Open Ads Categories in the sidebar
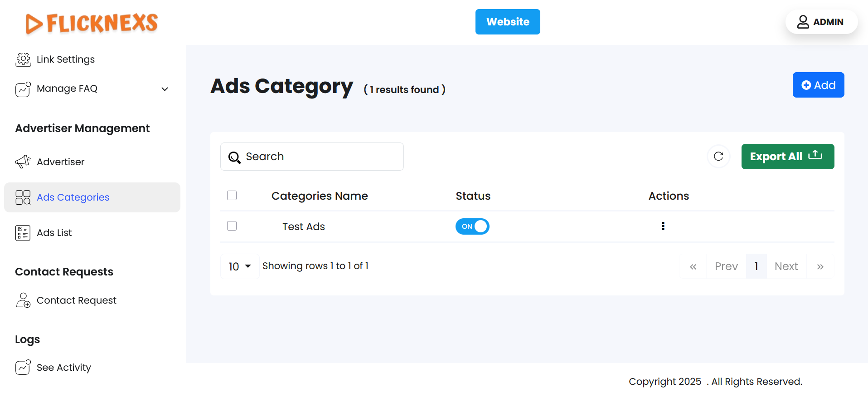The width and height of the screenshot is (868, 398). (x=73, y=197)
